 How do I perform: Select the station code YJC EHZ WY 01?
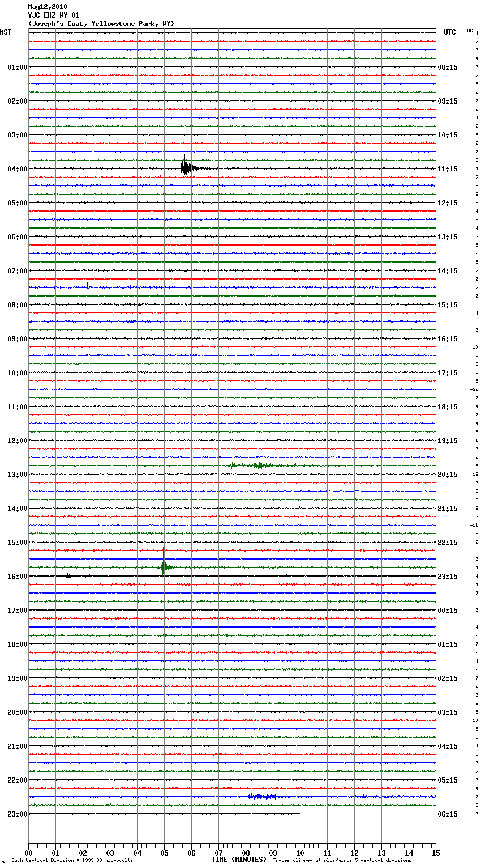pos(54,15)
